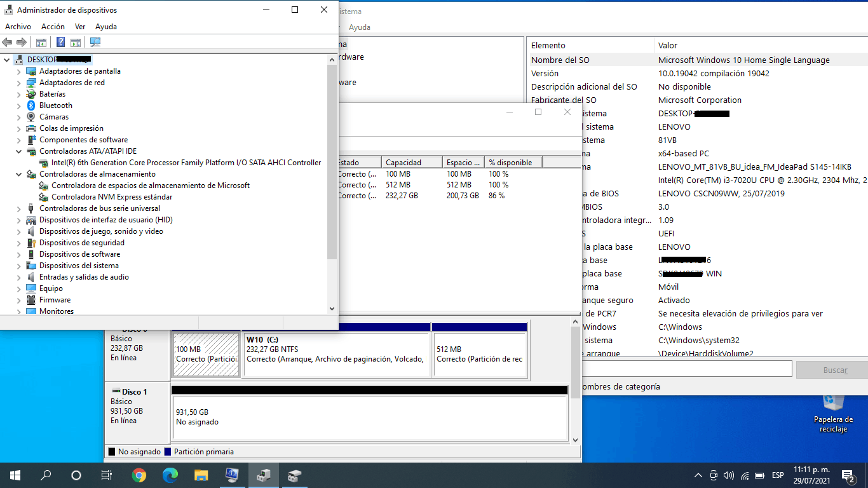868x488 pixels.
Task: Open the taskbar search magnifier
Action: pyautogui.click(x=46, y=475)
